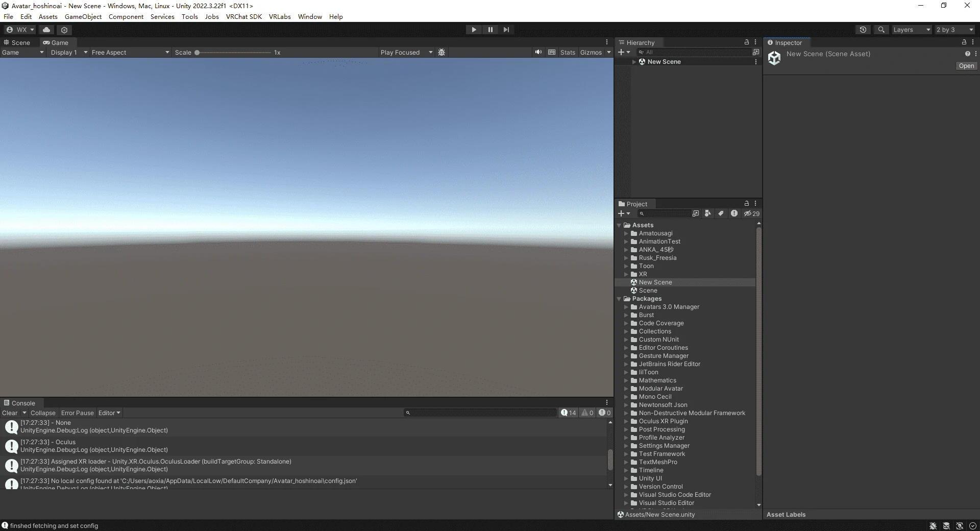Click the Step frame button
Image resolution: width=980 pixels, height=531 pixels.
pyautogui.click(x=506, y=30)
